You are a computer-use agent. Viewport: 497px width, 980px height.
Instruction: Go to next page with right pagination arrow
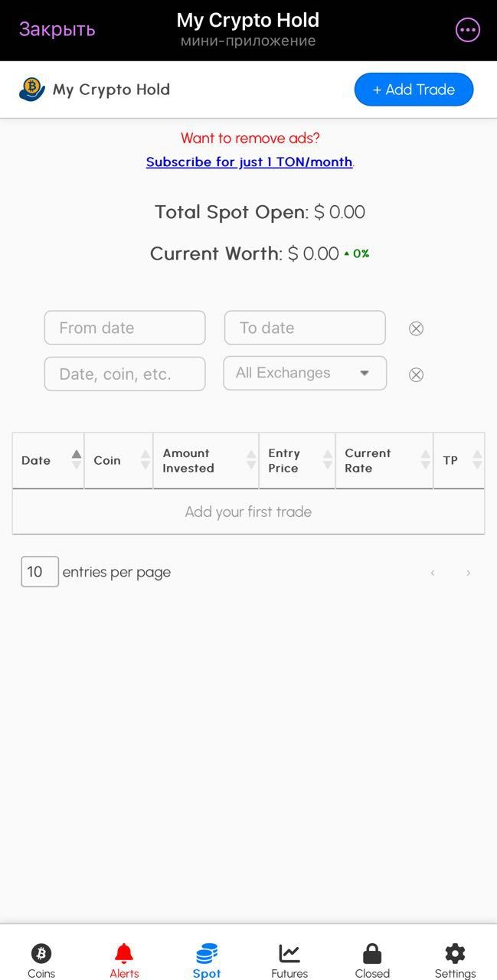(467, 572)
